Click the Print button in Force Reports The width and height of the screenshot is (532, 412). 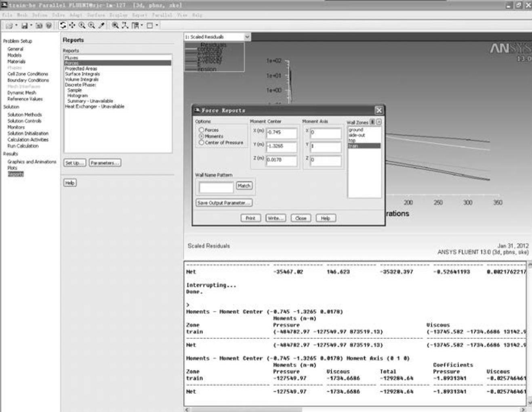point(250,218)
